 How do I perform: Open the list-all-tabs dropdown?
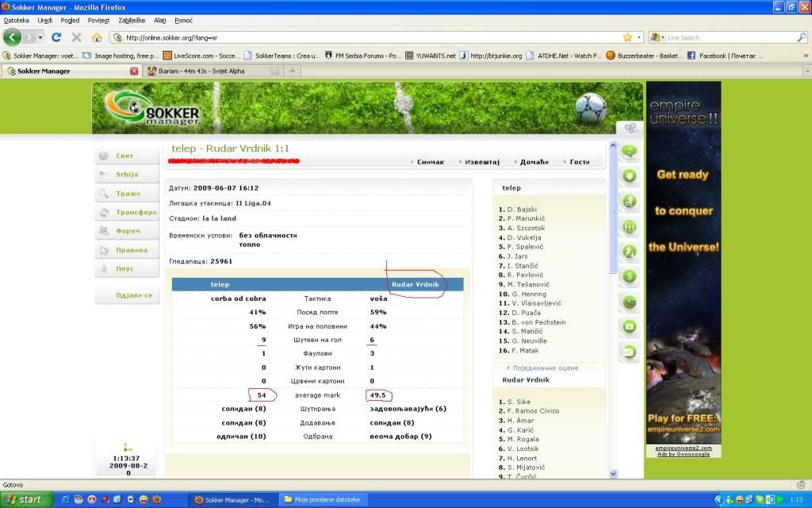point(806,71)
